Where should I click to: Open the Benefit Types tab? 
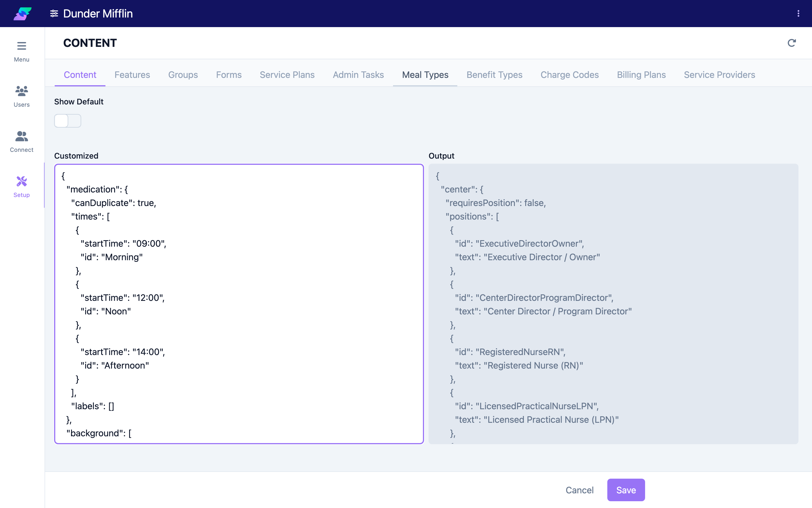[494, 75]
